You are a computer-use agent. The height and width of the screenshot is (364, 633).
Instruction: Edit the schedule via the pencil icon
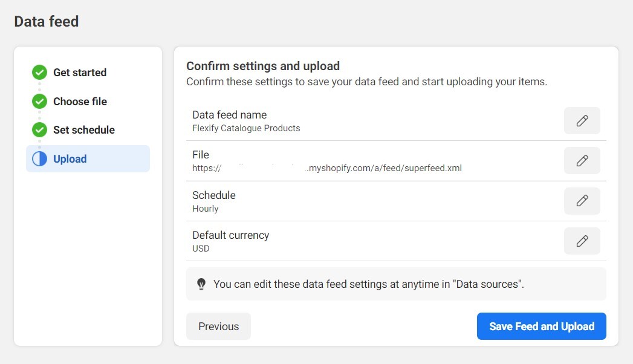tap(582, 201)
